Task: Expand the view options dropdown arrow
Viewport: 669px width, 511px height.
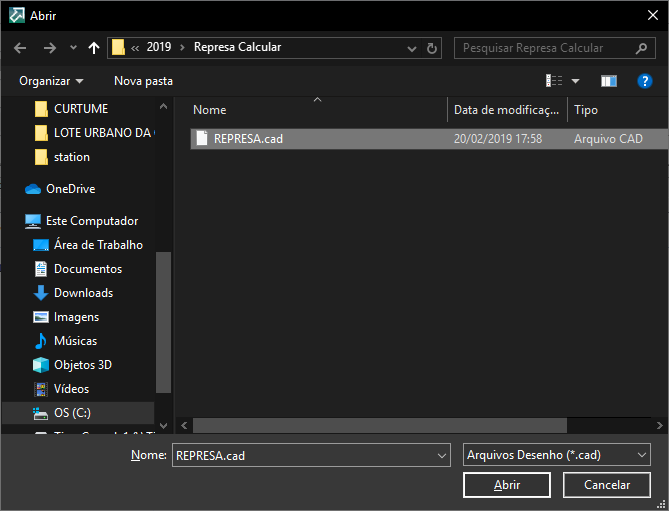Action: coord(575,81)
